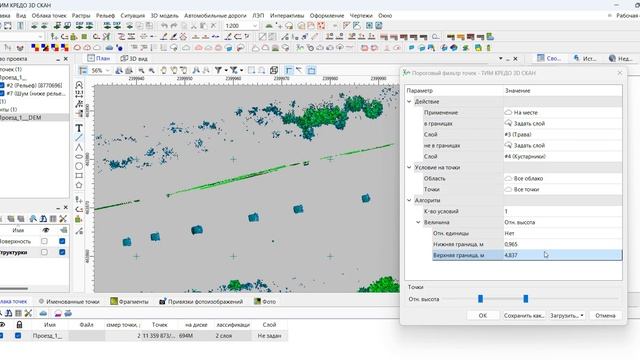Viewport: 640px width, 360px height.
Task: Click the dashed selection frame icon in view toolbar
Action: 251,70
